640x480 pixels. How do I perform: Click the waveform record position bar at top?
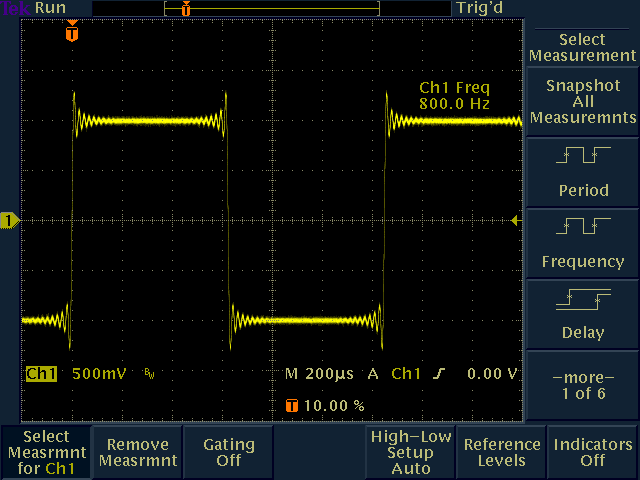click(272, 8)
